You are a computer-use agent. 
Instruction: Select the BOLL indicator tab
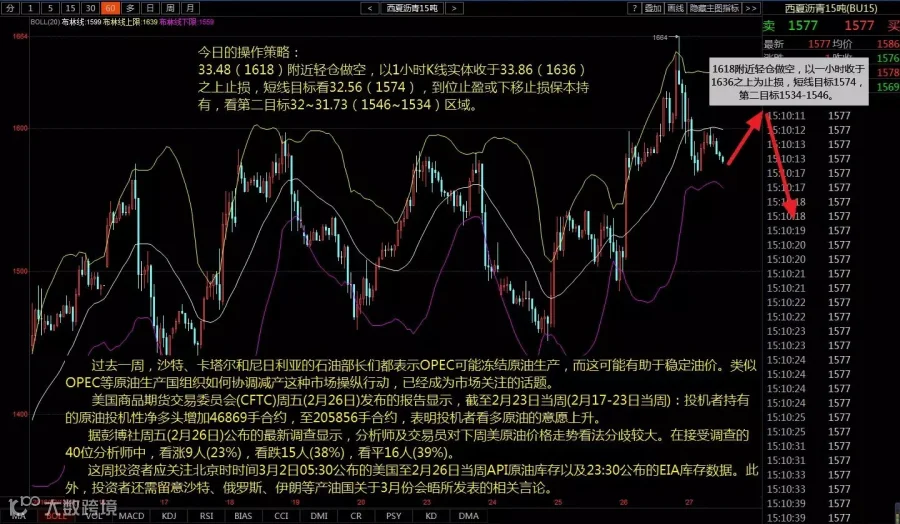(x=56, y=515)
